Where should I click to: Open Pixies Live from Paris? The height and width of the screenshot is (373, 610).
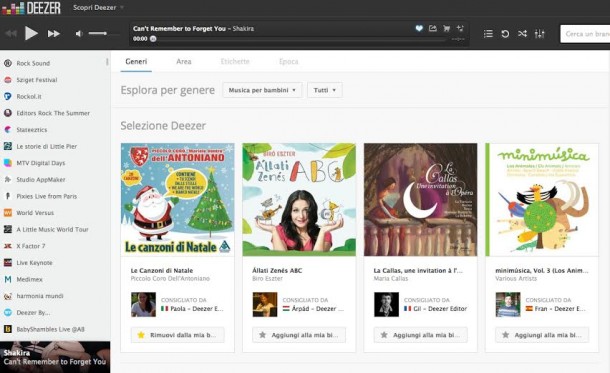(40, 196)
